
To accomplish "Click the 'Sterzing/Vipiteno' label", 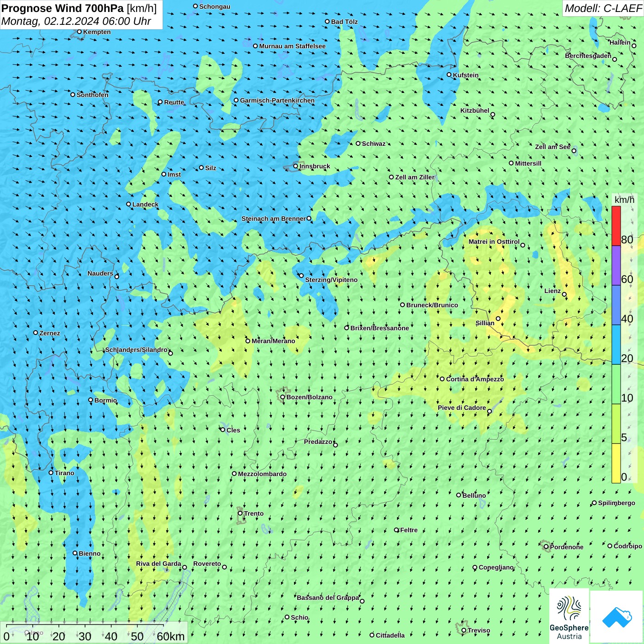I will point(332,280).
